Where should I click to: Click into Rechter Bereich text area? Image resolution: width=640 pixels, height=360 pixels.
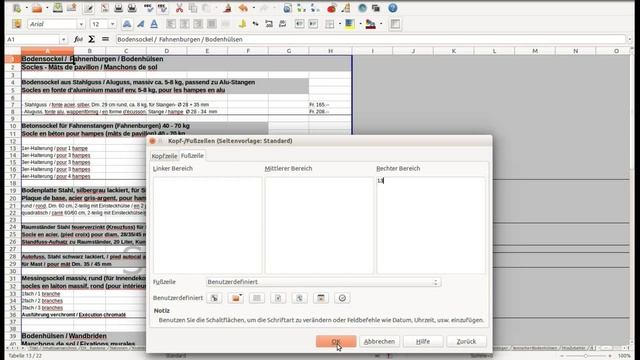pos(431,225)
